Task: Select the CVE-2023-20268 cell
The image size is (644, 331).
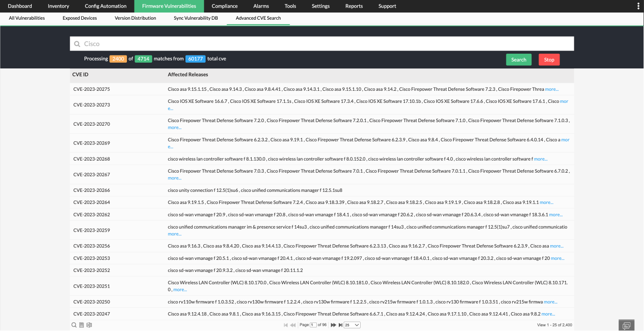Action: (x=92, y=159)
